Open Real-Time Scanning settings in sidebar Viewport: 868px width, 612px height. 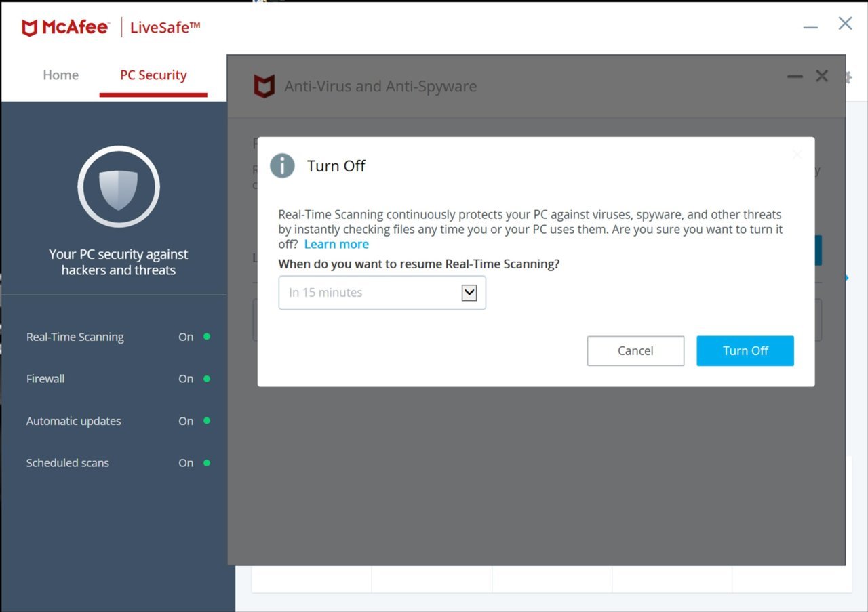coord(118,337)
